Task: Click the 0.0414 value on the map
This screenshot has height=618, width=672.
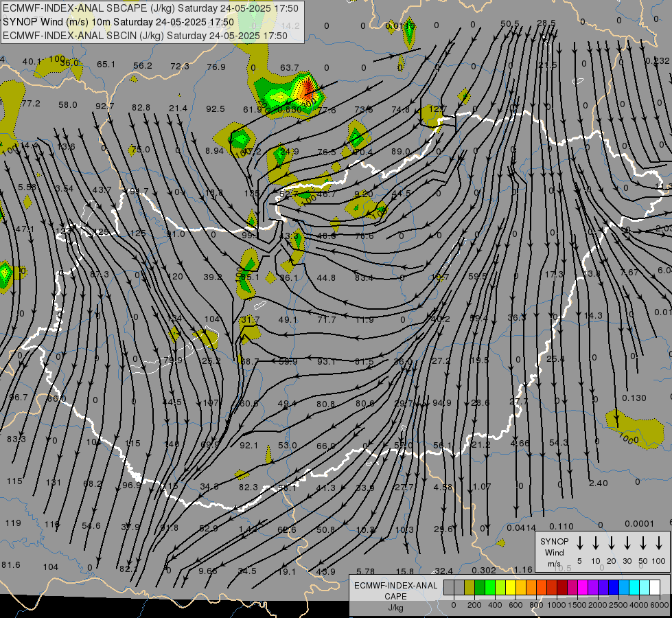Action: (x=521, y=527)
